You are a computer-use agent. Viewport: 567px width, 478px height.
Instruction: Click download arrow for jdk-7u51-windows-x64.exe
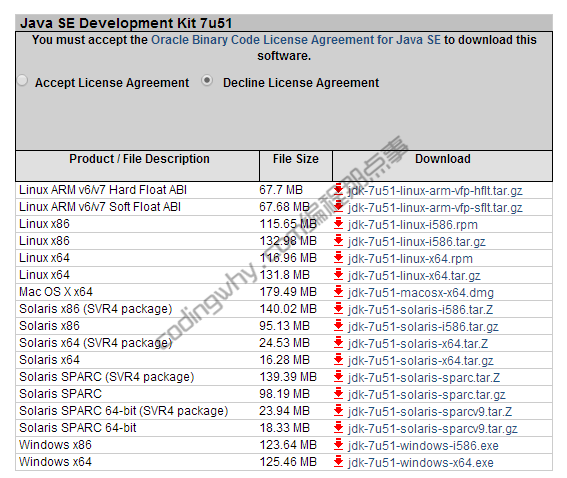coord(338,461)
